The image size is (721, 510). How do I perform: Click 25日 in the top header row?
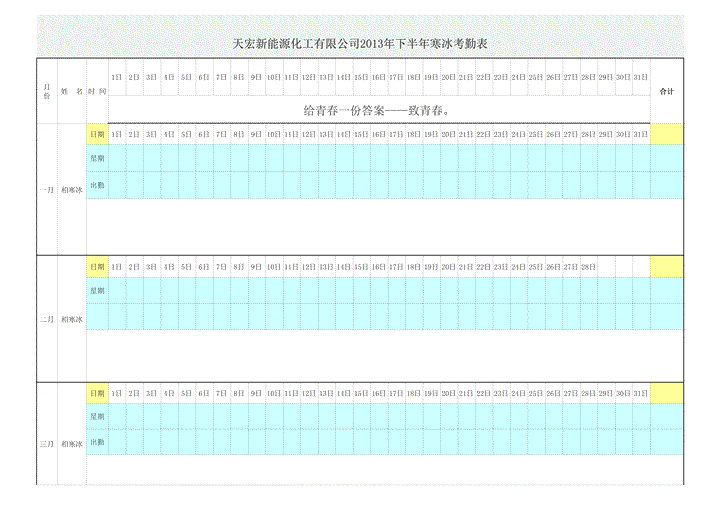pos(536,77)
